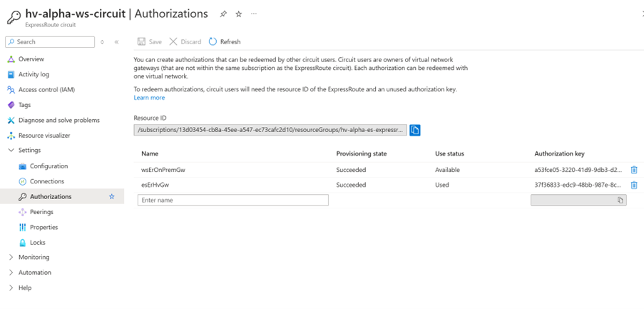Click the Resource ID text field
The height and width of the screenshot is (309, 644).
click(x=270, y=131)
